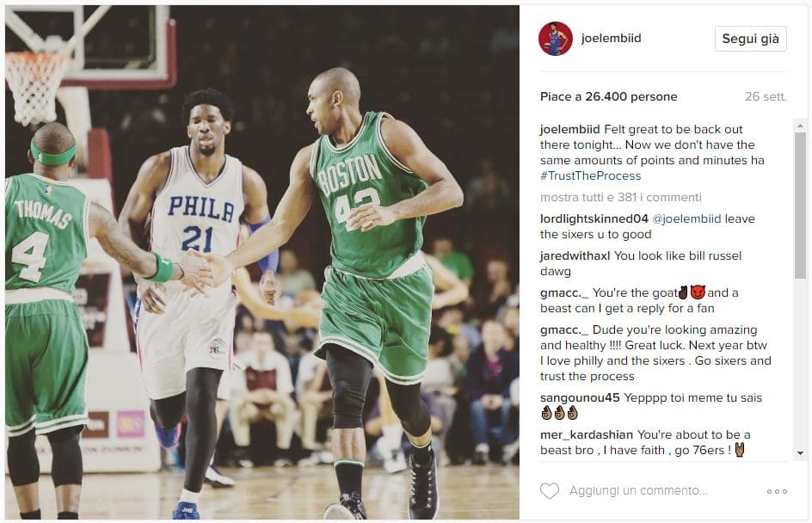Click the basketball game photo
This screenshot has height=523, width=812.
[x=262, y=262]
